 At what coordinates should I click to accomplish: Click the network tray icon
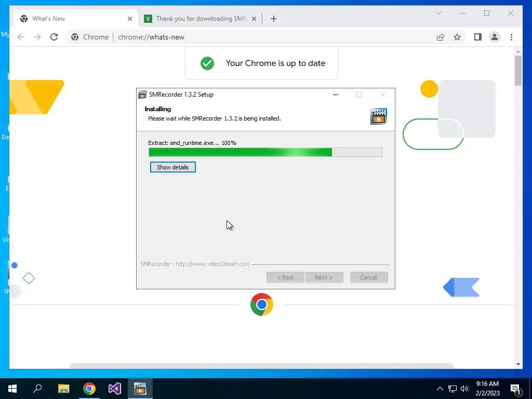point(453,389)
